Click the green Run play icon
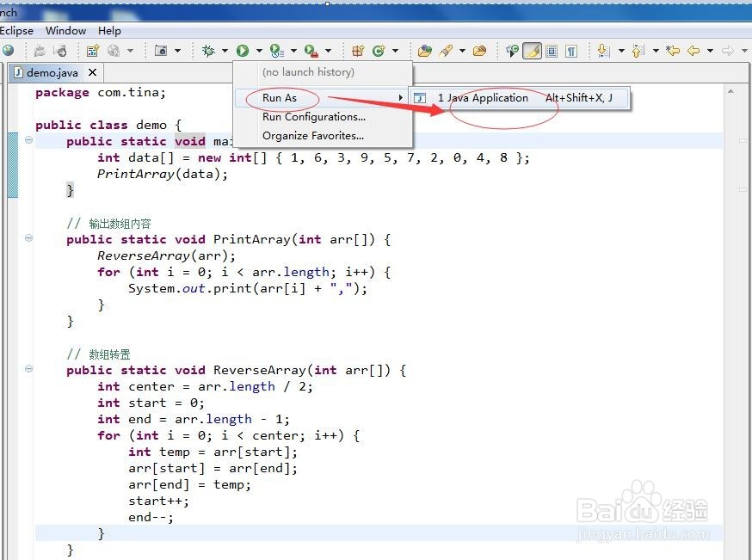752x560 pixels. click(x=243, y=51)
